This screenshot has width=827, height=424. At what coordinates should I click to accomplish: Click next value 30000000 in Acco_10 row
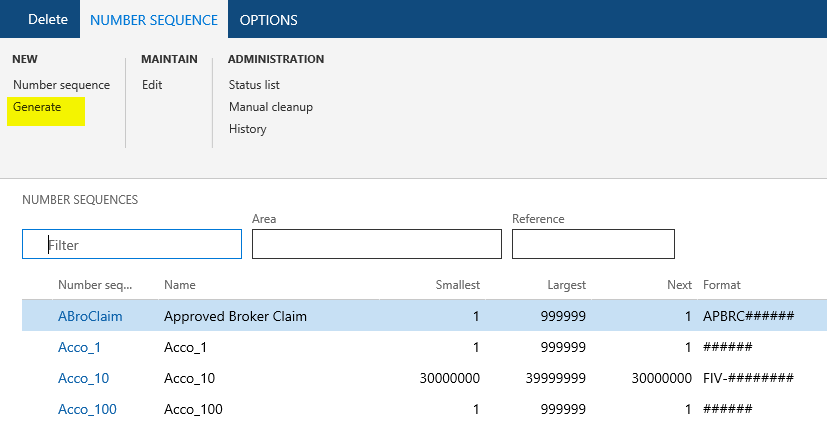[x=661, y=378]
